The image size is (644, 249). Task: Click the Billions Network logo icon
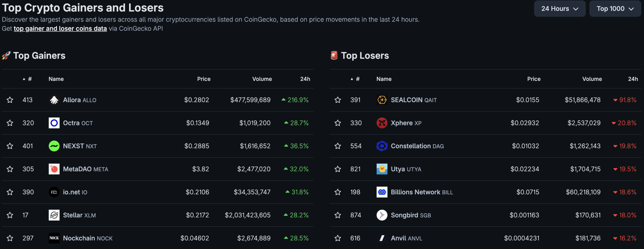[382, 192]
